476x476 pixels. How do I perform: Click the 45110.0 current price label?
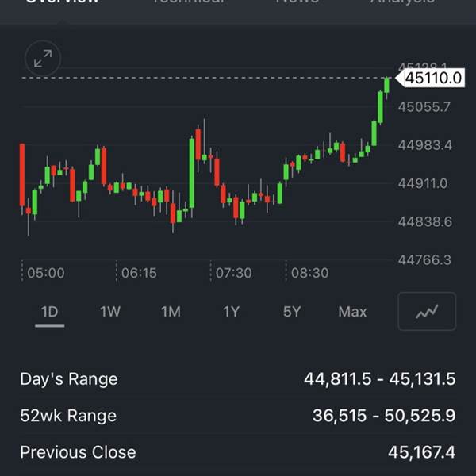click(433, 78)
